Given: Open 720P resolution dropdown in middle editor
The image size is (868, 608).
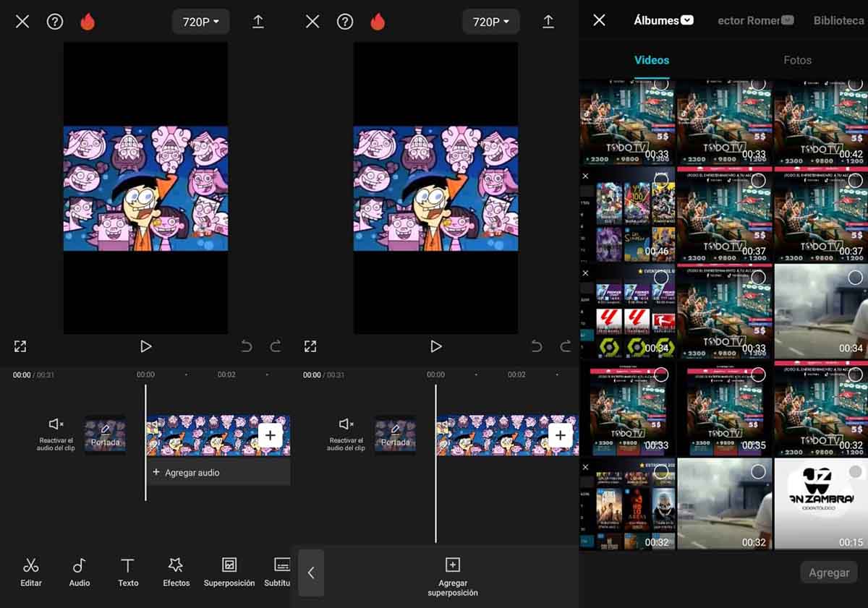Looking at the screenshot, I should (491, 22).
